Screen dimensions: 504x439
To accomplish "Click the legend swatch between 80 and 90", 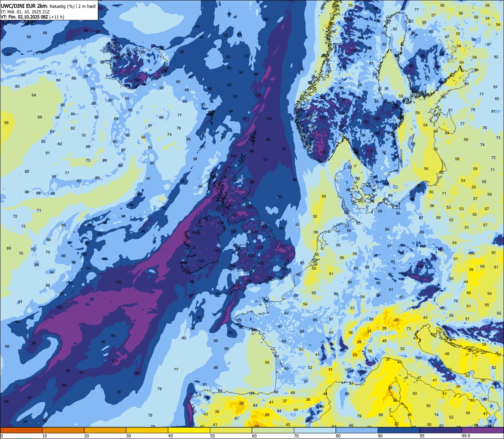I will coord(357,430).
